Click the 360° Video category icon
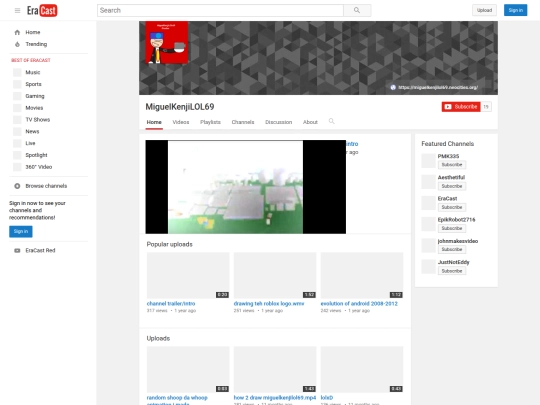This screenshot has height=405, width=540. 17,167
